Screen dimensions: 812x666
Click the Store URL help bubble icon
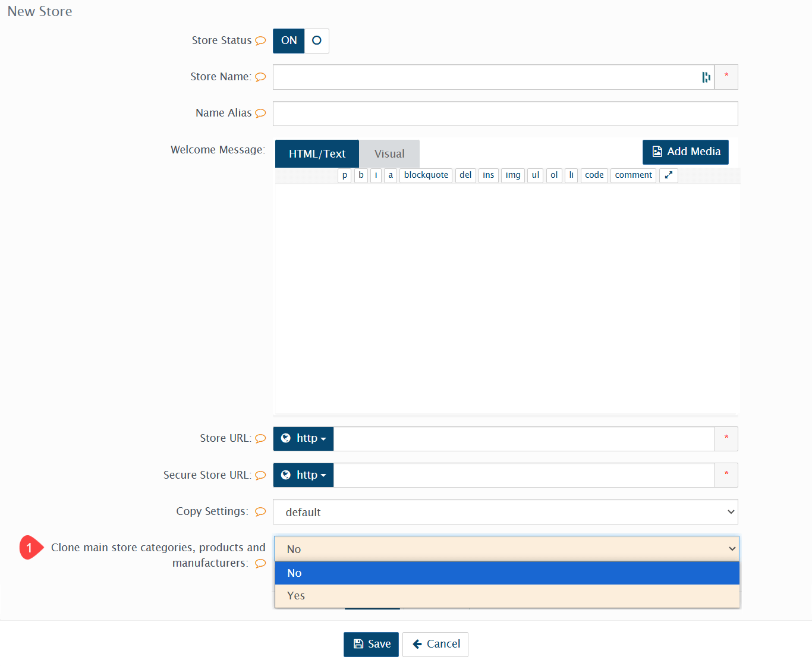(x=260, y=439)
